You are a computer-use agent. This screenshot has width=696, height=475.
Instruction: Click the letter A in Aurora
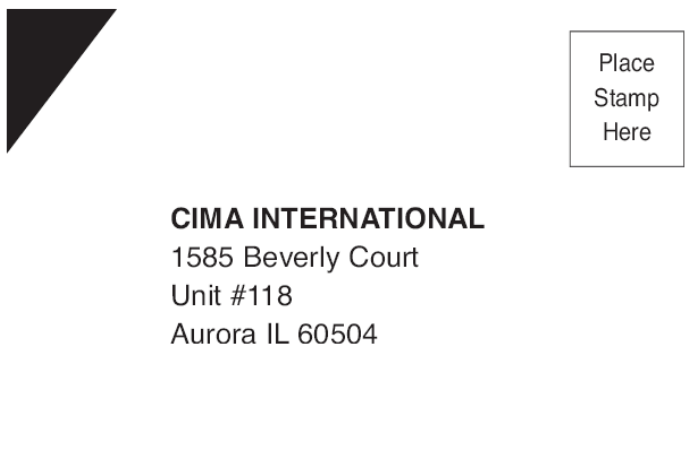click(x=181, y=334)
